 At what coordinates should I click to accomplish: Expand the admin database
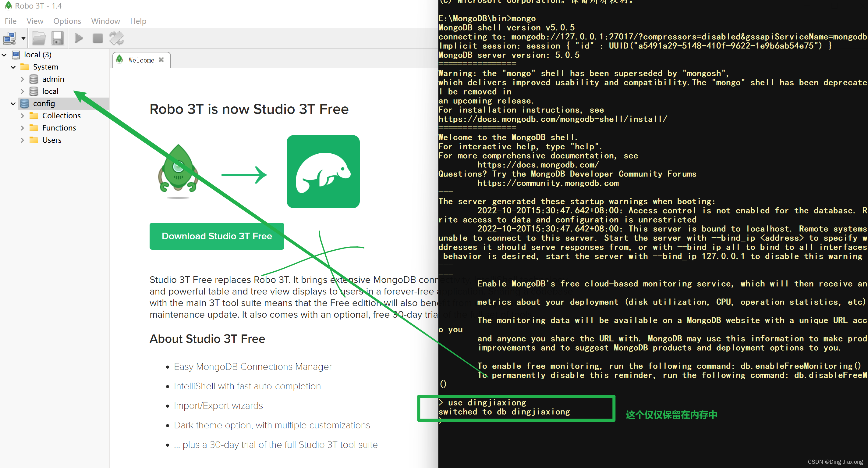pos(22,79)
